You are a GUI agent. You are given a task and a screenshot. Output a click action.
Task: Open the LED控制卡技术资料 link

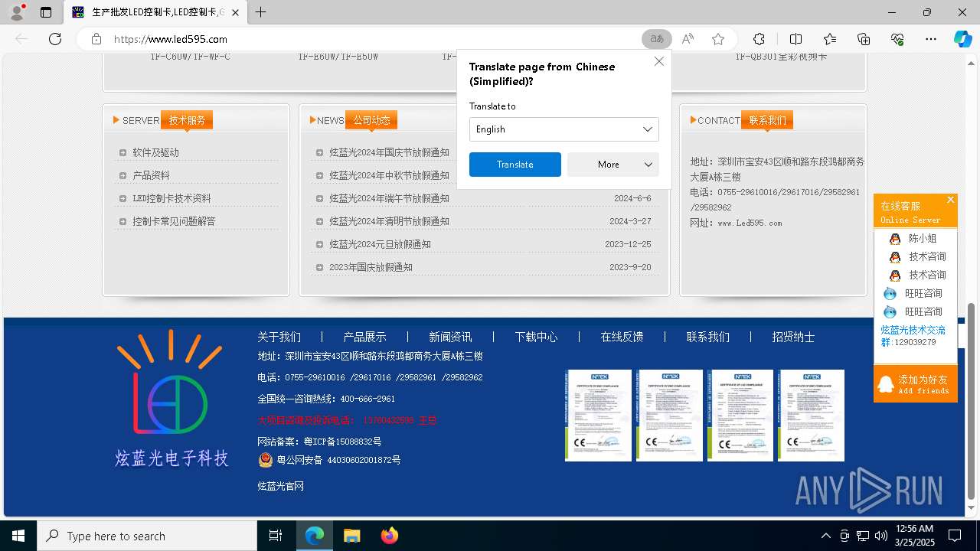171,198
